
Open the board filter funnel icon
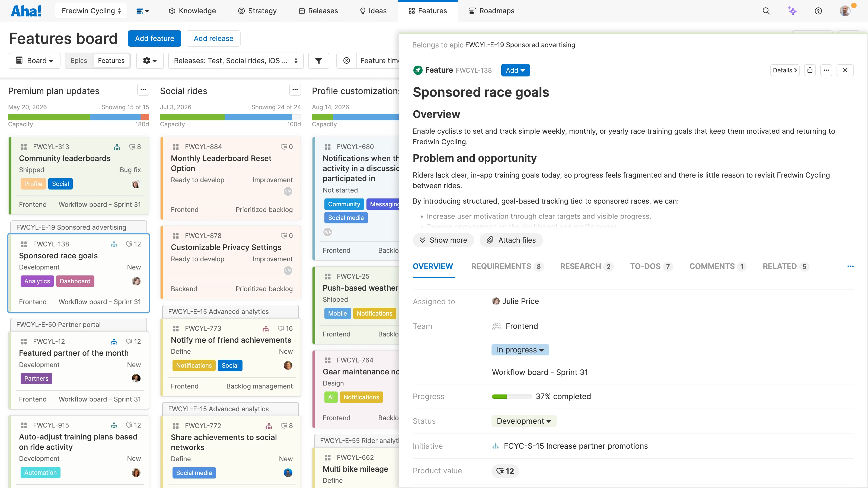click(318, 61)
